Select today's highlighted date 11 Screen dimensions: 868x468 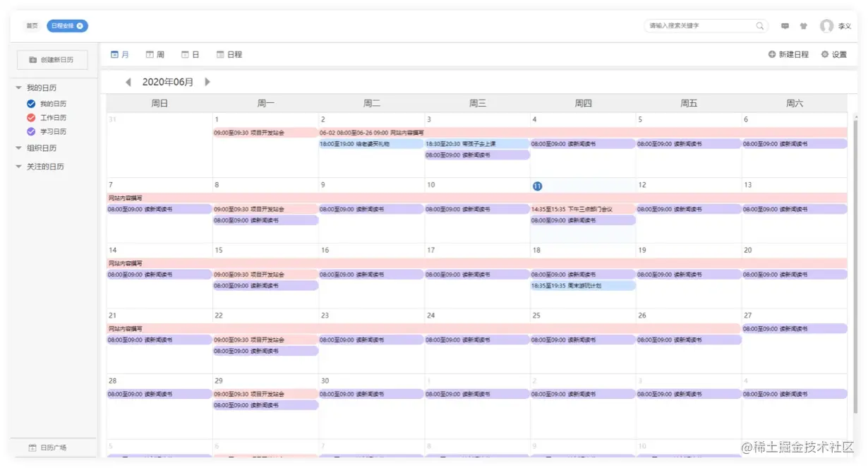click(537, 186)
